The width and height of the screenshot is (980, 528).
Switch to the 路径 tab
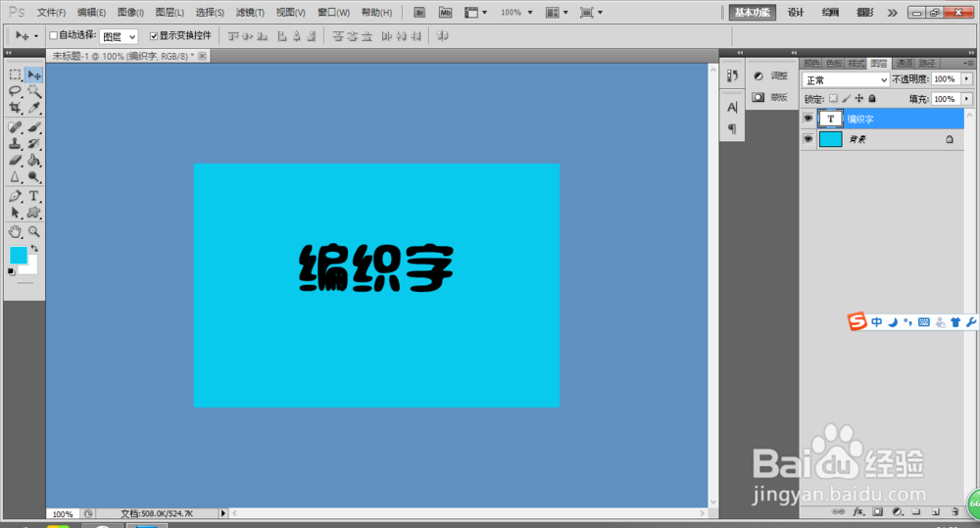927,63
